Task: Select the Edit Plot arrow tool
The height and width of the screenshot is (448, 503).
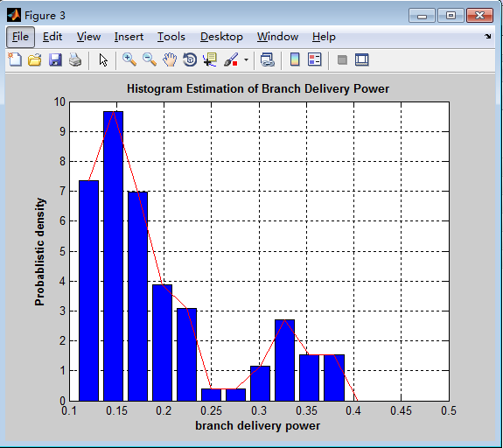Action: (x=103, y=59)
